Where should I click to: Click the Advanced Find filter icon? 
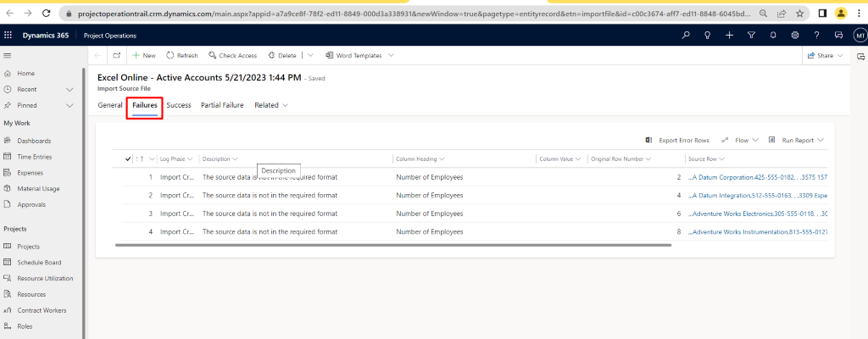(751, 35)
